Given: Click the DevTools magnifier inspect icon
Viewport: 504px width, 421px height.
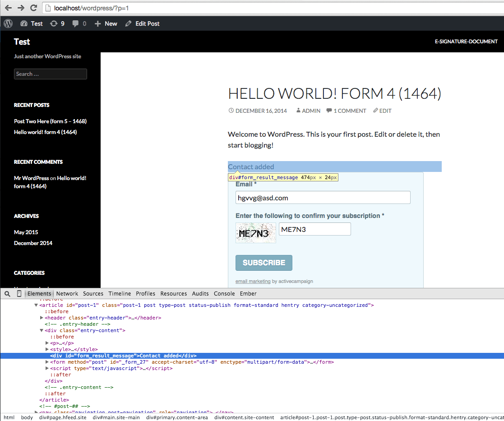Looking at the screenshot, I should coord(7,294).
